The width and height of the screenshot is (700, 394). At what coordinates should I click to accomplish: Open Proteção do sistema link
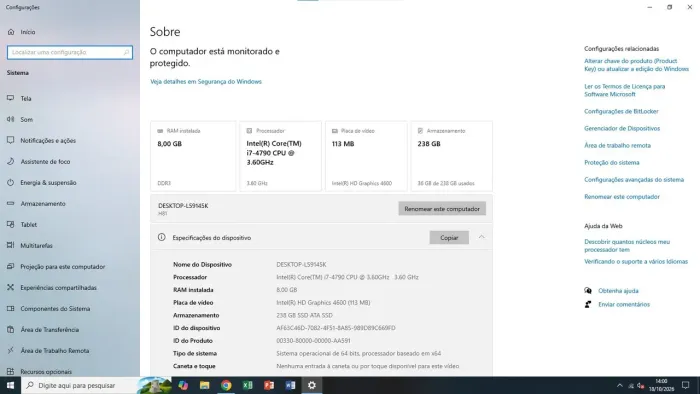612,162
